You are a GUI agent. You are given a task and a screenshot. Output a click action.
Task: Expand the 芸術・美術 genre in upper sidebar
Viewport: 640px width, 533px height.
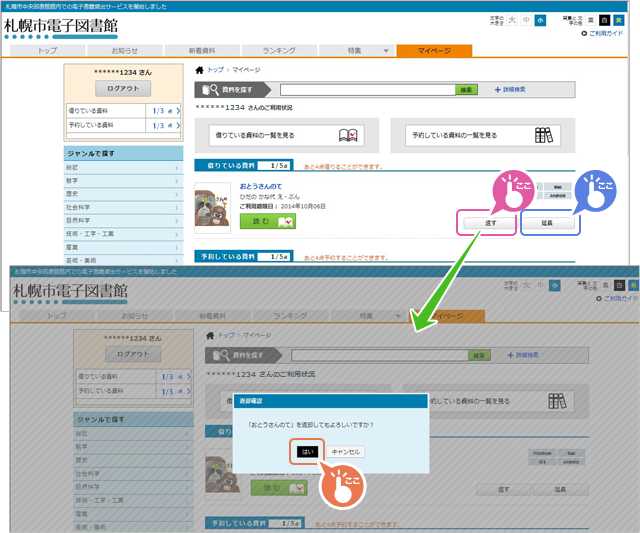point(123,260)
